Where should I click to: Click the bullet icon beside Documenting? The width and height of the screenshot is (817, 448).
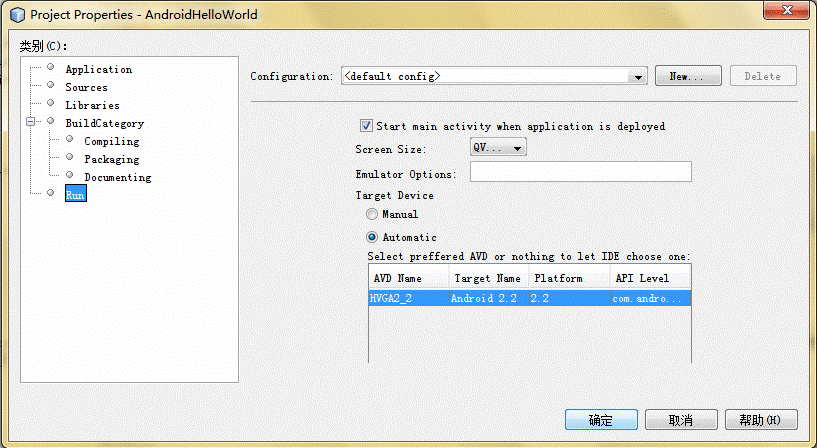click(x=69, y=175)
